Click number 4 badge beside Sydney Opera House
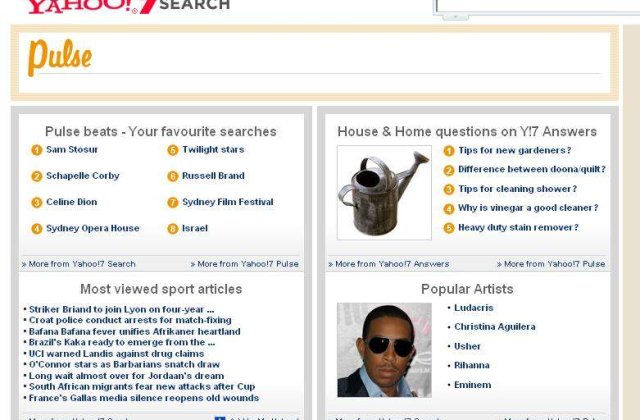Viewport: 640px width, 420px height. pos(37,229)
